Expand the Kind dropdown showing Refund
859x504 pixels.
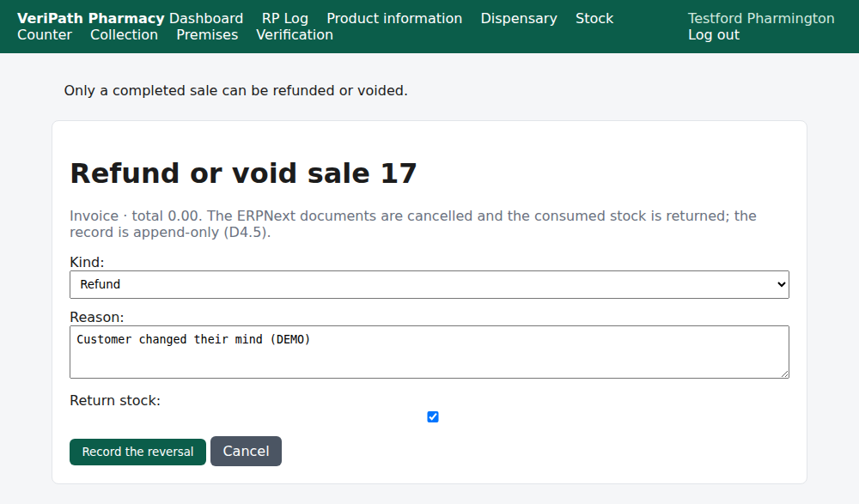point(429,284)
